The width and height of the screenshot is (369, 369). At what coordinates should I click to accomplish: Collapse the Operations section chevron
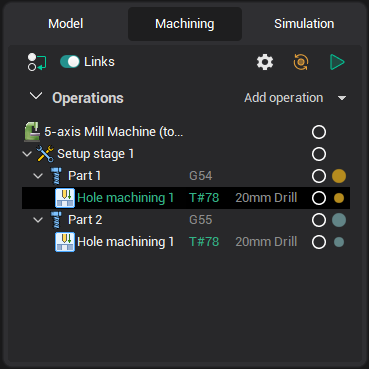pyautogui.click(x=36, y=97)
